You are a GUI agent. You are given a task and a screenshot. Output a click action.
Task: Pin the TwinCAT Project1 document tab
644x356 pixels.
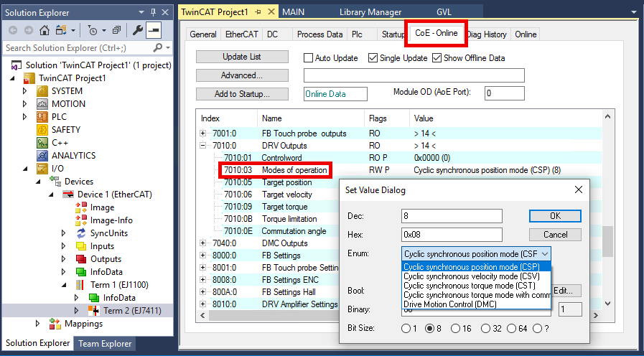tap(258, 12)
